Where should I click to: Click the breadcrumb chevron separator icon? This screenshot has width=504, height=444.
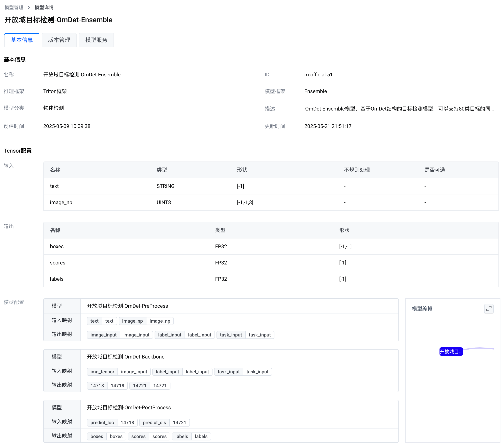point(29,8)
